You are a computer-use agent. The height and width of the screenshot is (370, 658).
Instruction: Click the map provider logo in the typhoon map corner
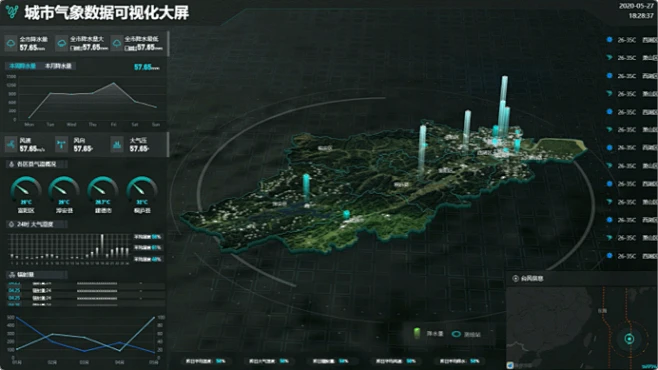tap(510, 365)
